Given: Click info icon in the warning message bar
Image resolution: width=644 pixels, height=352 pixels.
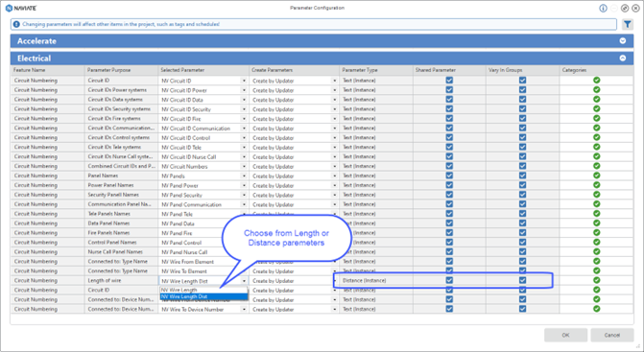Looking at the screenshot, I should [x=16, y=24].
